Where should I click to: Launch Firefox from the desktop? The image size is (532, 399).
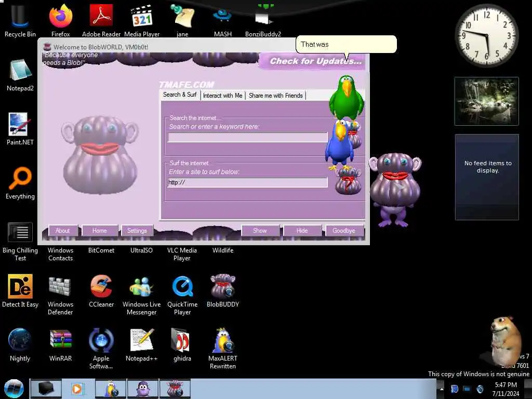coord(60,20)
